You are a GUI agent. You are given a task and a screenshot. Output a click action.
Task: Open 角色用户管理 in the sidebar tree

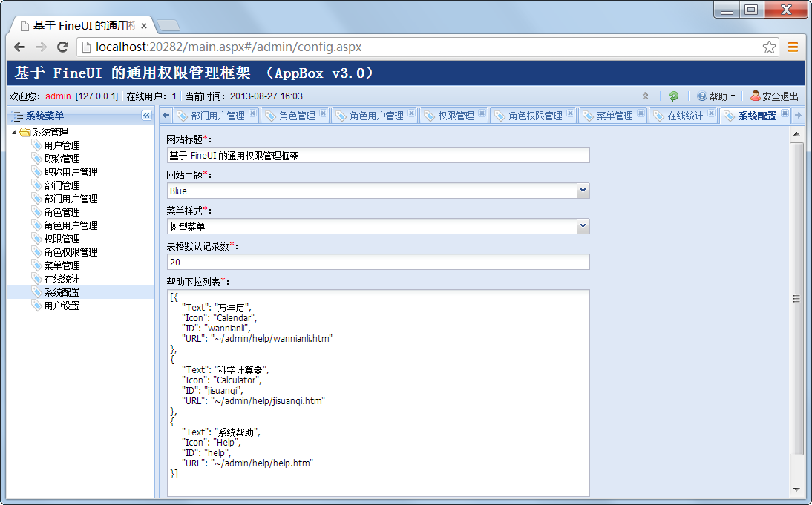[x=71, y=225]
